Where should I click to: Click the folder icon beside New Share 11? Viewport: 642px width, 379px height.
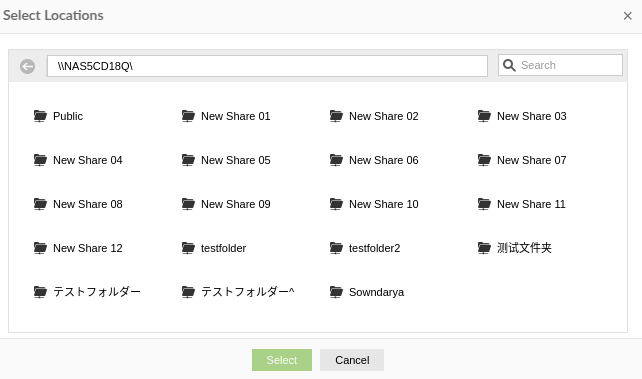tap(484, 204)
